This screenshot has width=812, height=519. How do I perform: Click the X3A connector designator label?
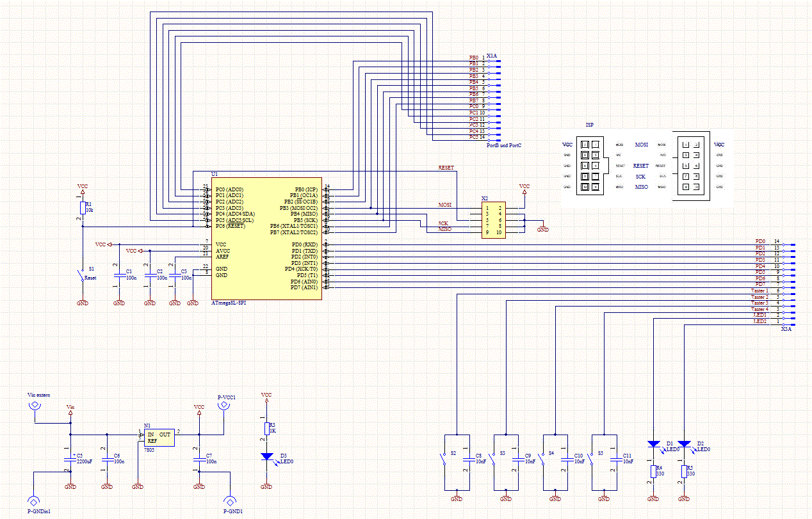(786, 328)
